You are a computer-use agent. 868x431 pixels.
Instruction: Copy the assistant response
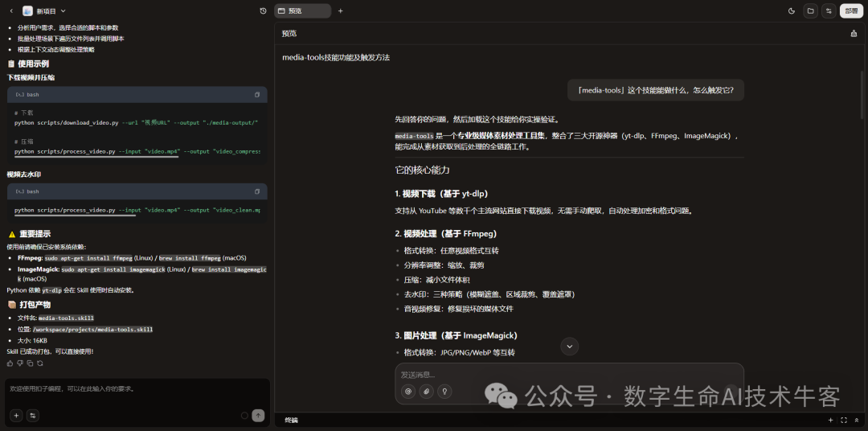tap(30, 363)
